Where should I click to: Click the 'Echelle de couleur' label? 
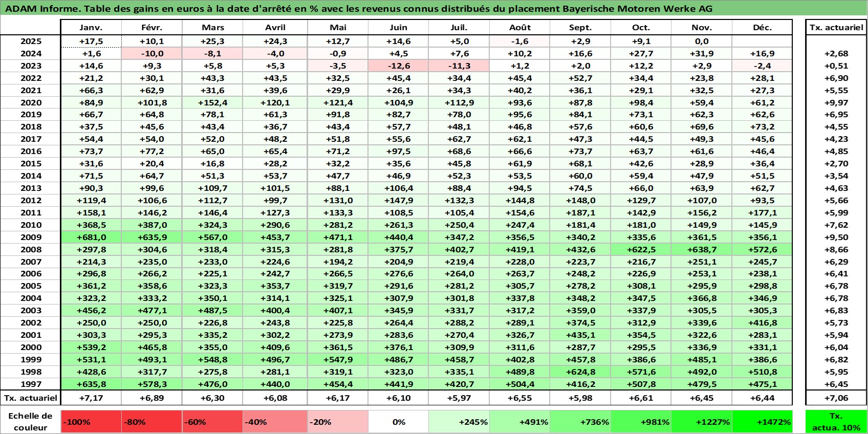pos(30,422)
